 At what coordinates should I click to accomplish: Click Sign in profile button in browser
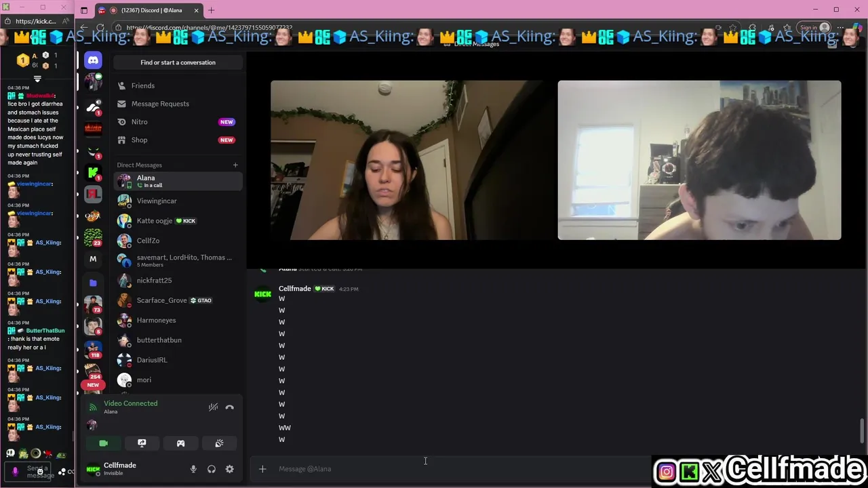814,28
